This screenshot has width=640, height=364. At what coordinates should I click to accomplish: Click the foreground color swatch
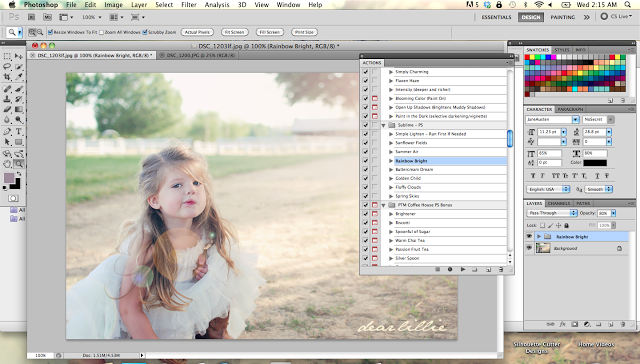point(9,178)
